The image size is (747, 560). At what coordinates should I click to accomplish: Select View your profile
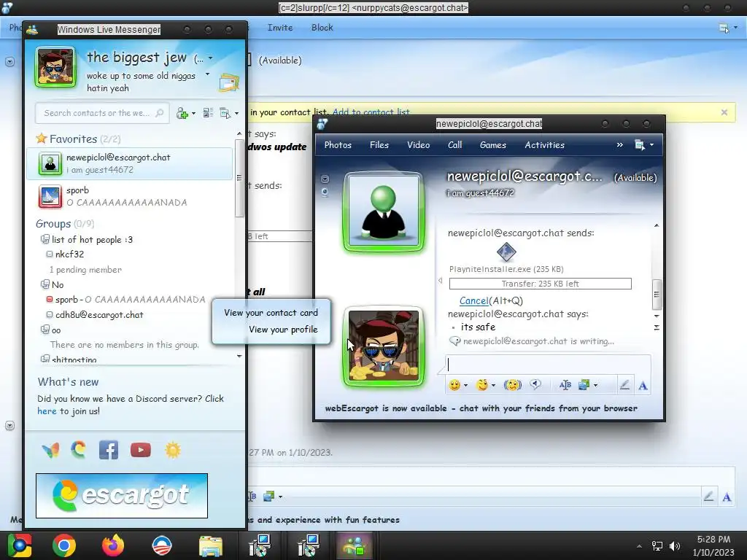click(283, 330)
